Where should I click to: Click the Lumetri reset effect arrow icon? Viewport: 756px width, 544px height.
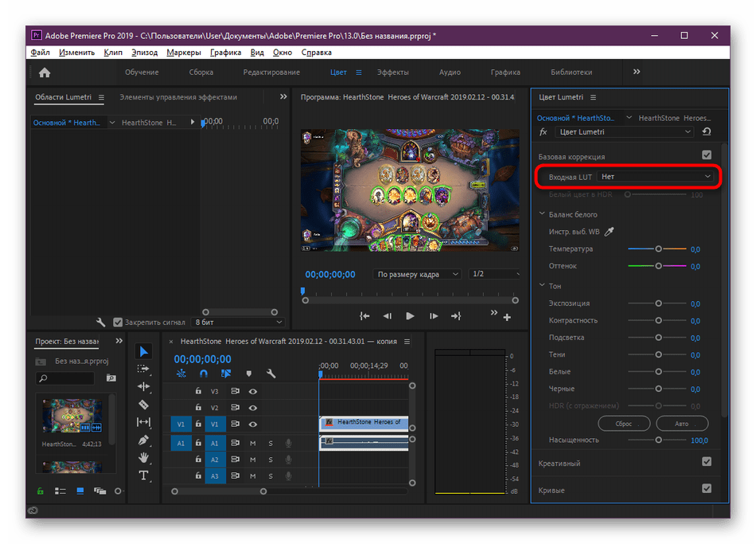coord(707,132)
